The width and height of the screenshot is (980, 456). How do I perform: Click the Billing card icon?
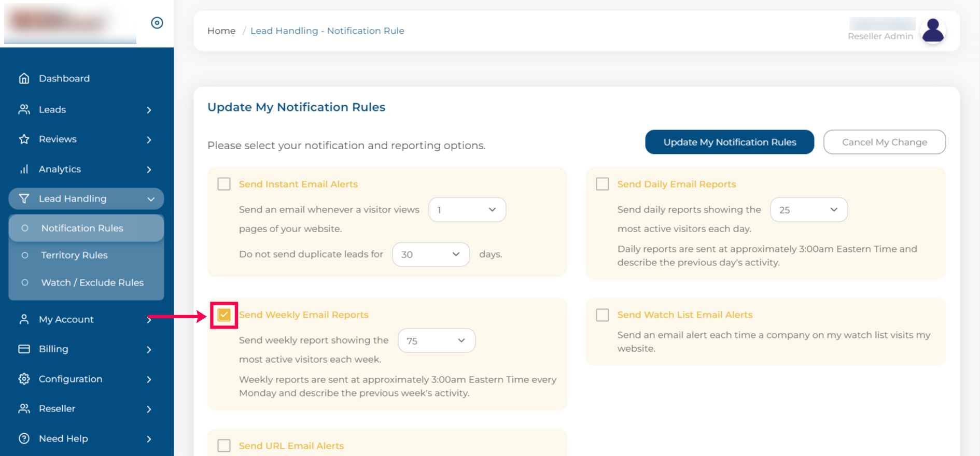click(24, 349)
